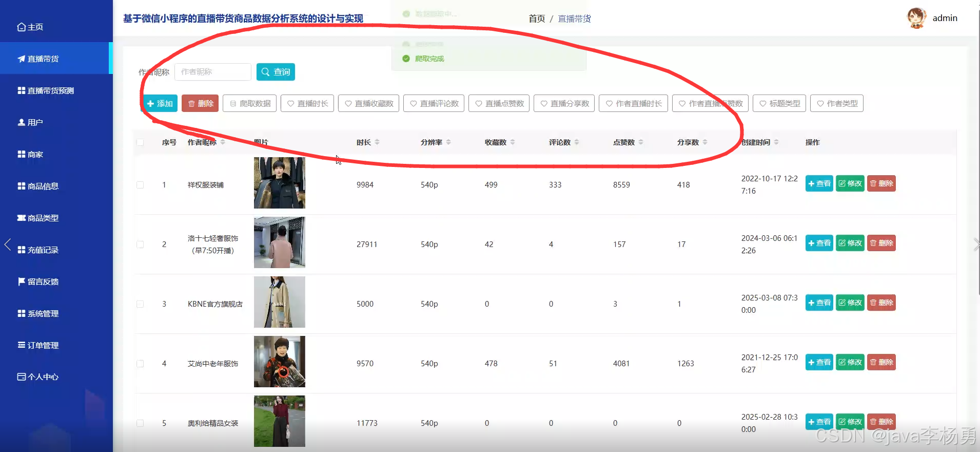The height and width of the screenshot is (452, 980).
Task: Open KBNE官方旗舰店 product thumbnail
Action: (280, 302)
